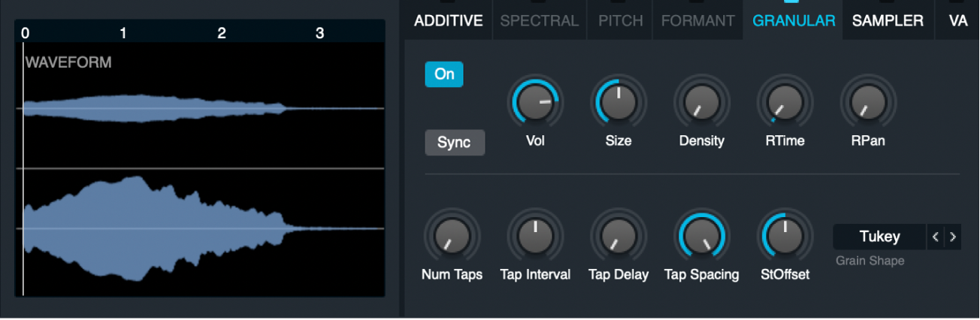980x320 pixels.
Task: Click the Tap Interval knob
Action: pos(535,236)
